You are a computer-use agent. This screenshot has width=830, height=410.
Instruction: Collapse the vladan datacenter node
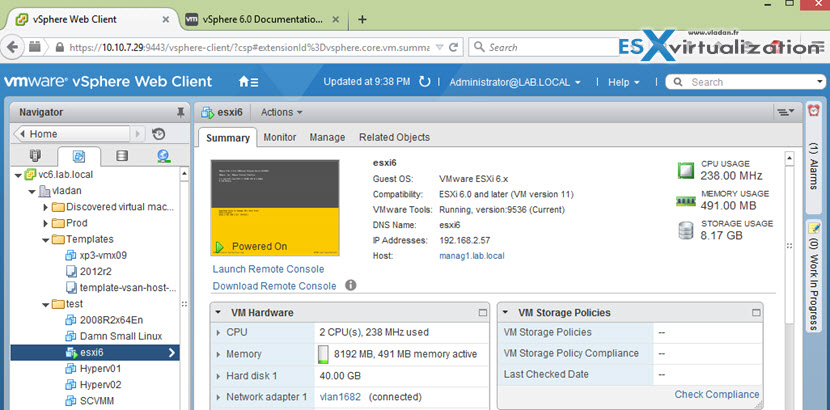click(32, 191)
